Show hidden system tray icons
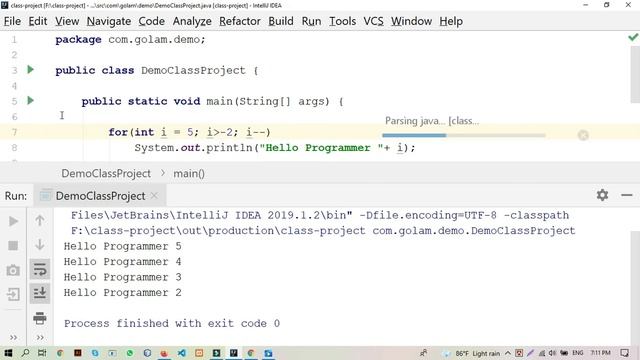640x360 pixels. (508, 353)
